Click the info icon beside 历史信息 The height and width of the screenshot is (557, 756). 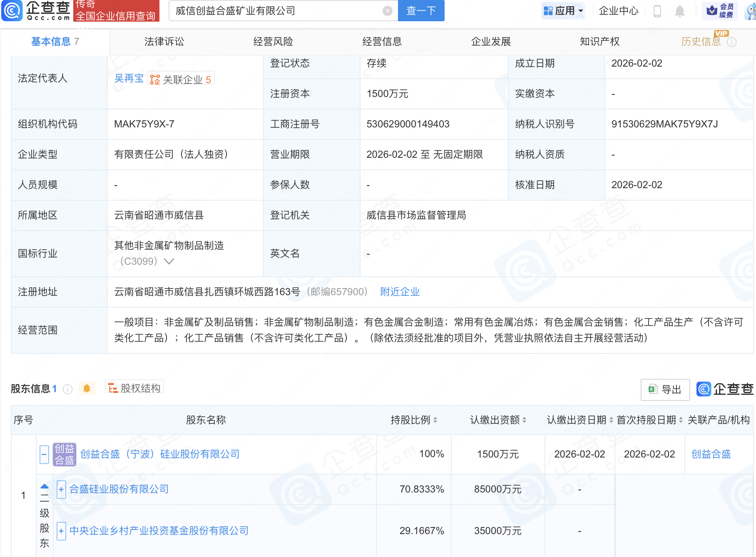[x=731, y=42]
